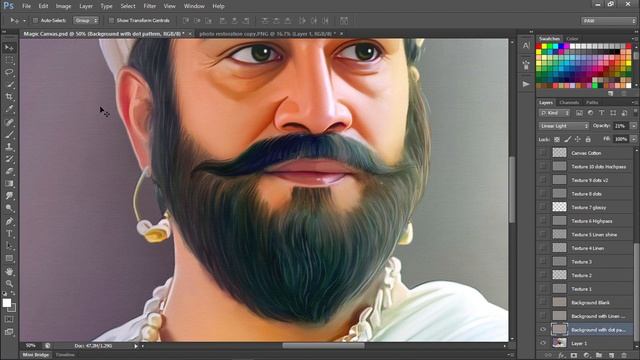Image resolution: width=640 pixels, height=360 pixels.
Task: Open the workspace switcher dropdown
Action: pos(609,21)
